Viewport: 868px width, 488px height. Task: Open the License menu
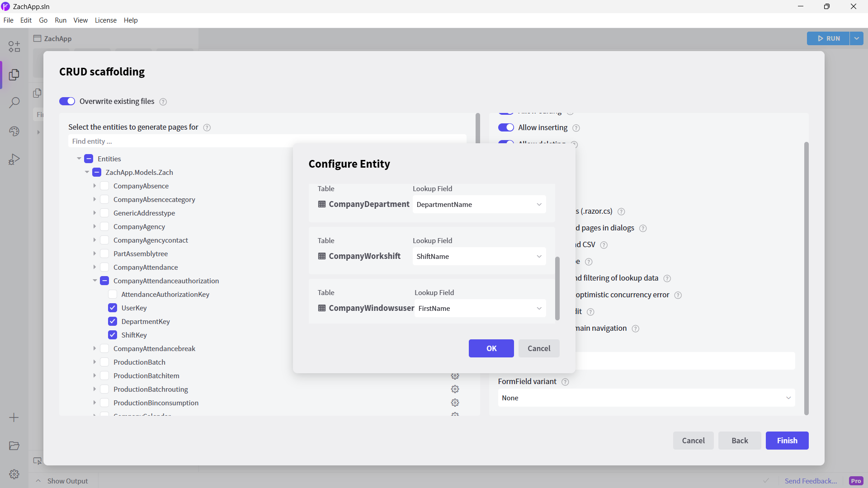pyautogui.click(x=105, y=20)
